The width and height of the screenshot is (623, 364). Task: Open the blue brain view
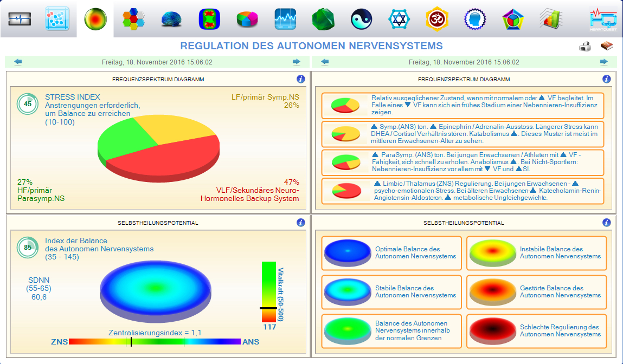(171, 19)
